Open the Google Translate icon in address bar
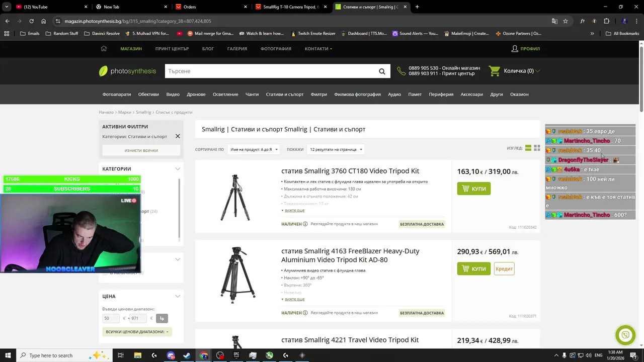The height and width of the screenshot is (362, 644). [554, 21]
